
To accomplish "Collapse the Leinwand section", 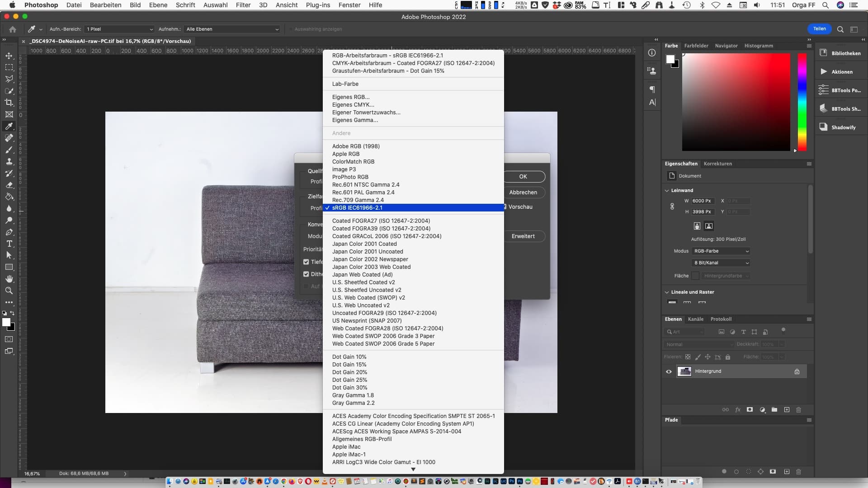I will click(667, 190).
